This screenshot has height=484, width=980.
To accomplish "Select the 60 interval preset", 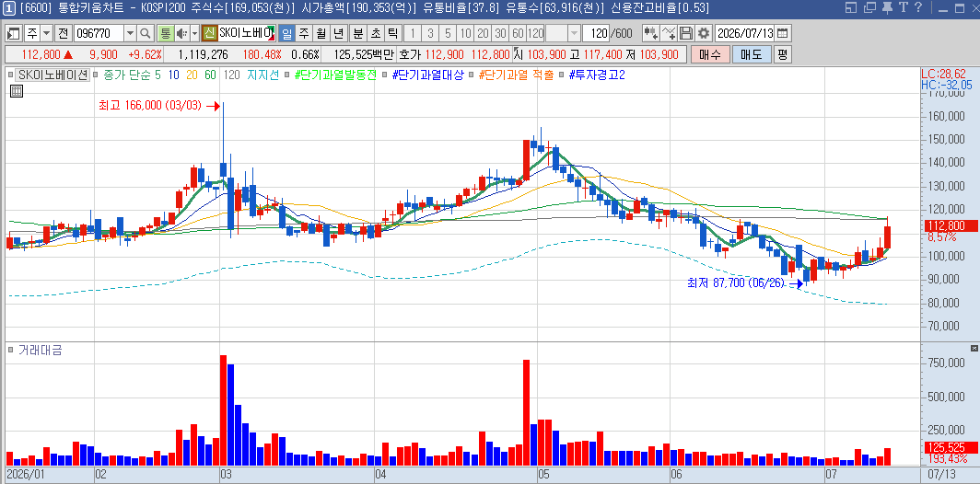I will pyautogui.click(x=519, y=33).
